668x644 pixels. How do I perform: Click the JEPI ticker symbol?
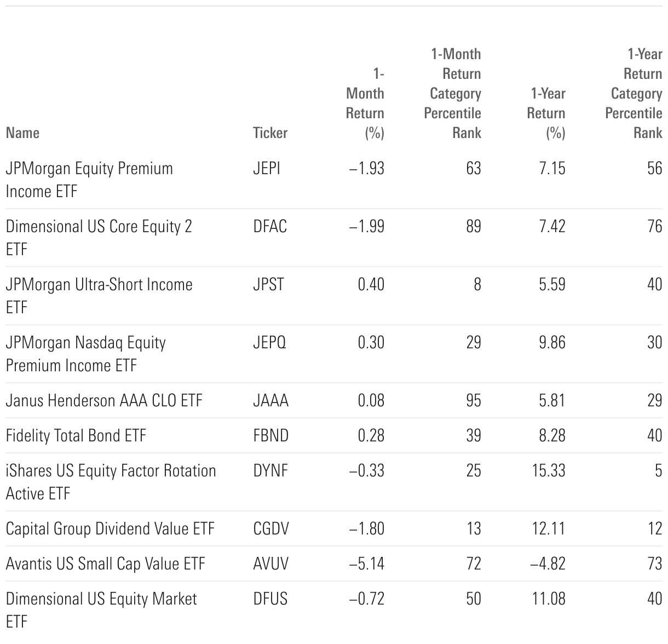[x=267, y=169]
